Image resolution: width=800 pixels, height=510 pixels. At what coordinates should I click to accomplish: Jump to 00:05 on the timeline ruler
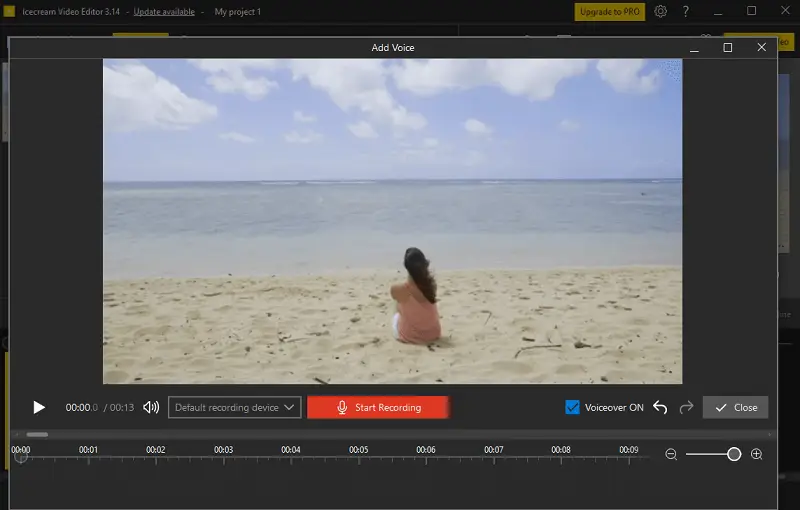[359, 450]
